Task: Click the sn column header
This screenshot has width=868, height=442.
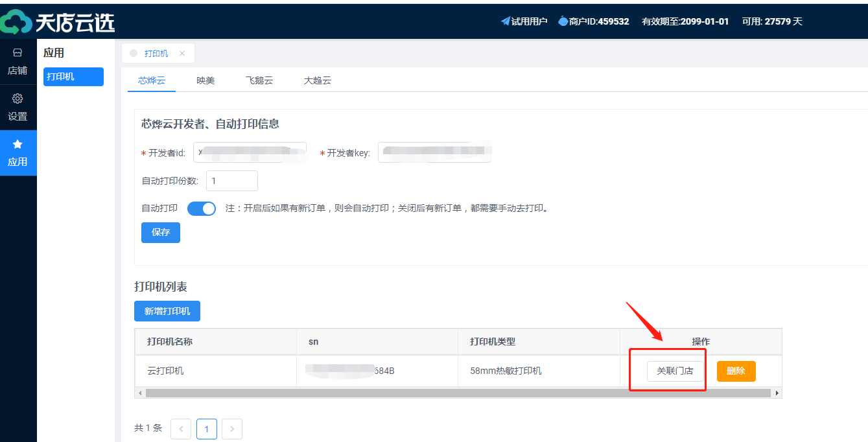Action: [377, 342]
